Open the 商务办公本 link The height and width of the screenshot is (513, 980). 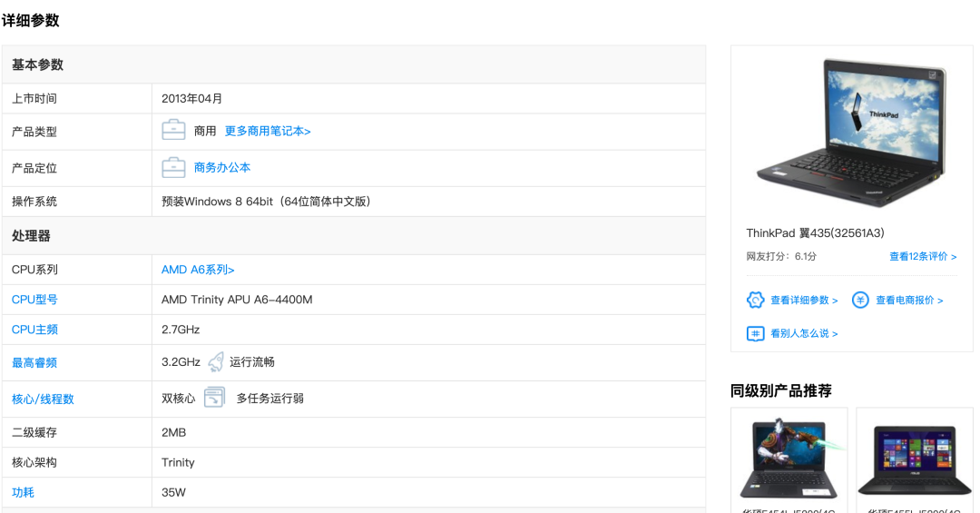pos(222,167)
